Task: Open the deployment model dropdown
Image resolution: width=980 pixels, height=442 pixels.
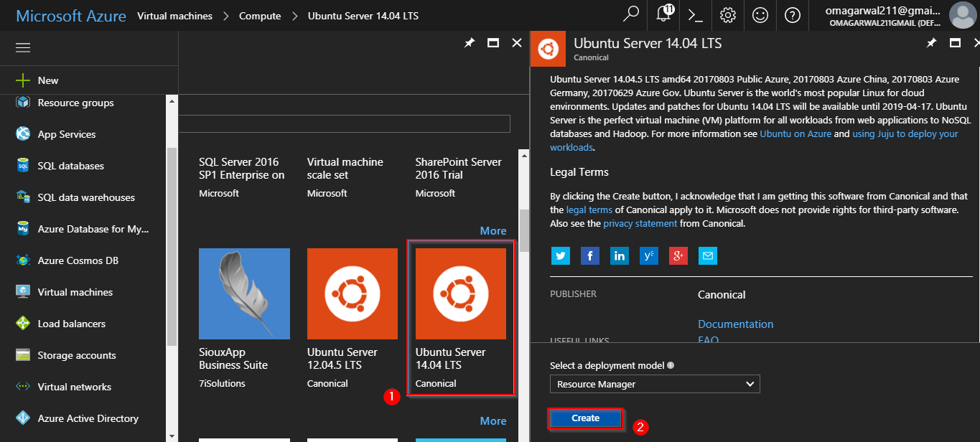Action: coord(655,384)
